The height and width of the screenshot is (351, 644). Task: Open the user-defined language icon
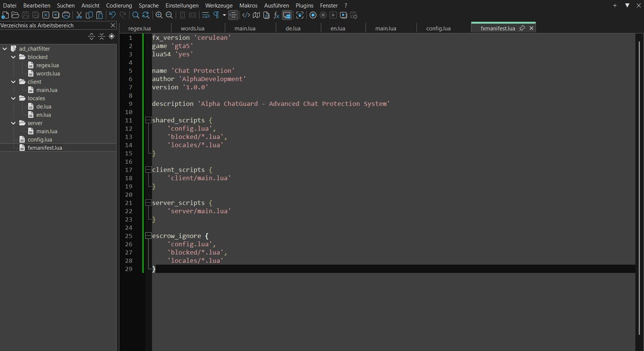tap(246, 15)
